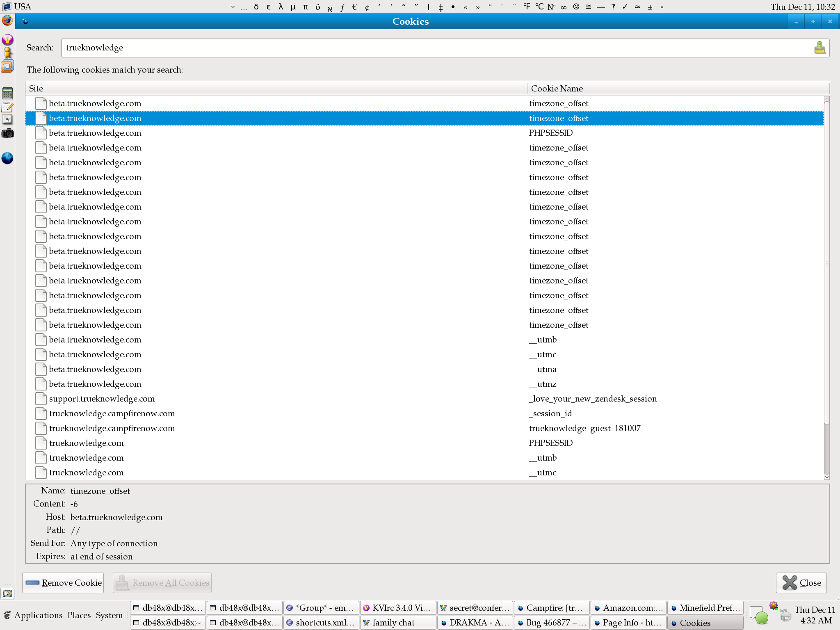The height and width of the screenshot is (630, 840).
Task: Open the Places menu
Action: [x=79, y=615]
